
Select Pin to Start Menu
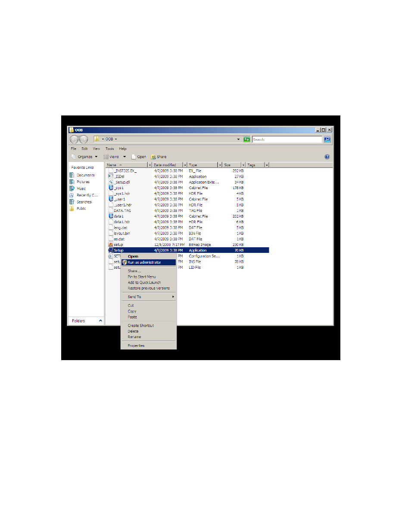(x=149, y=277)
